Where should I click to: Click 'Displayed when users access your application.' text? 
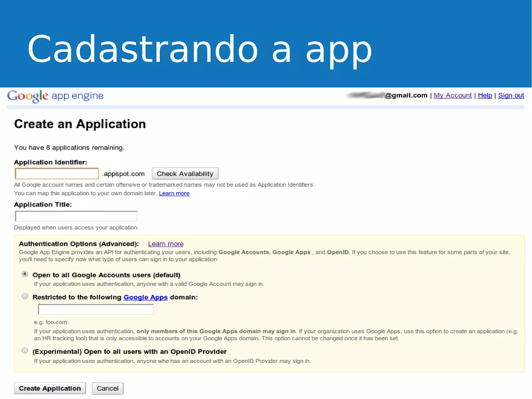76,228
